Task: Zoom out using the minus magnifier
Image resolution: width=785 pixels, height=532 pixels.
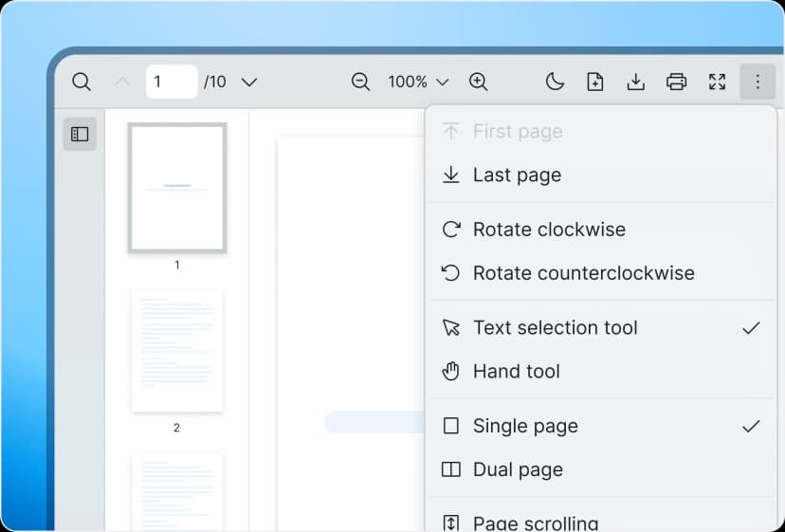Action: click(x=360, y=82)
